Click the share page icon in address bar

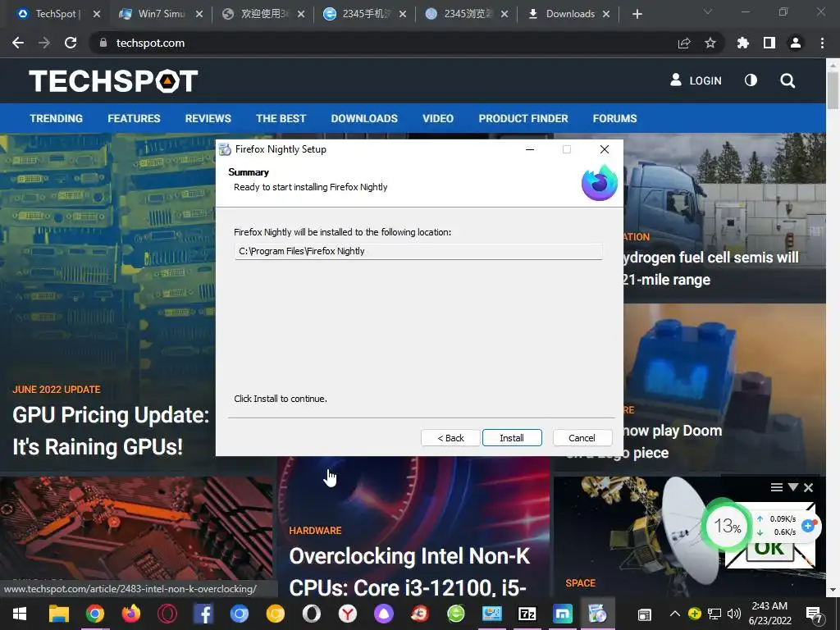(684, 43)
